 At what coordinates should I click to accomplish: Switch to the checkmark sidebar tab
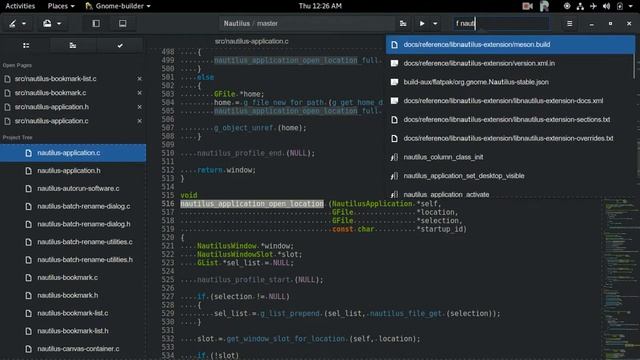(120, 45)
